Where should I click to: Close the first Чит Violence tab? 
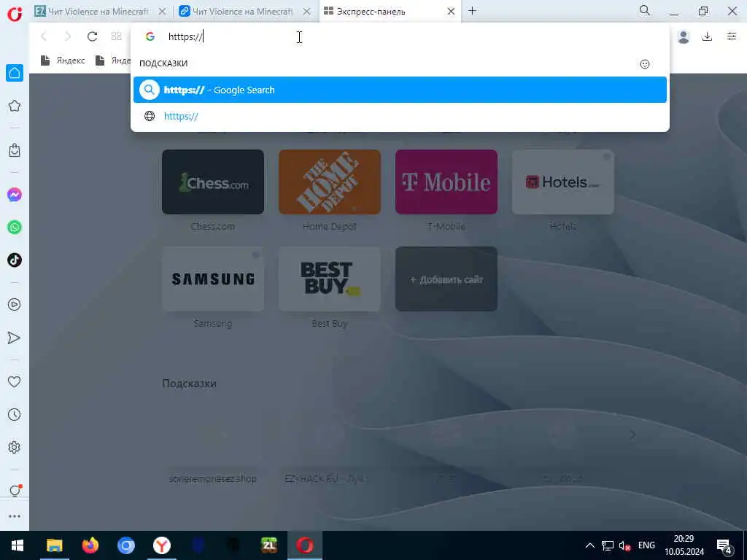click(x=162, y=11)
